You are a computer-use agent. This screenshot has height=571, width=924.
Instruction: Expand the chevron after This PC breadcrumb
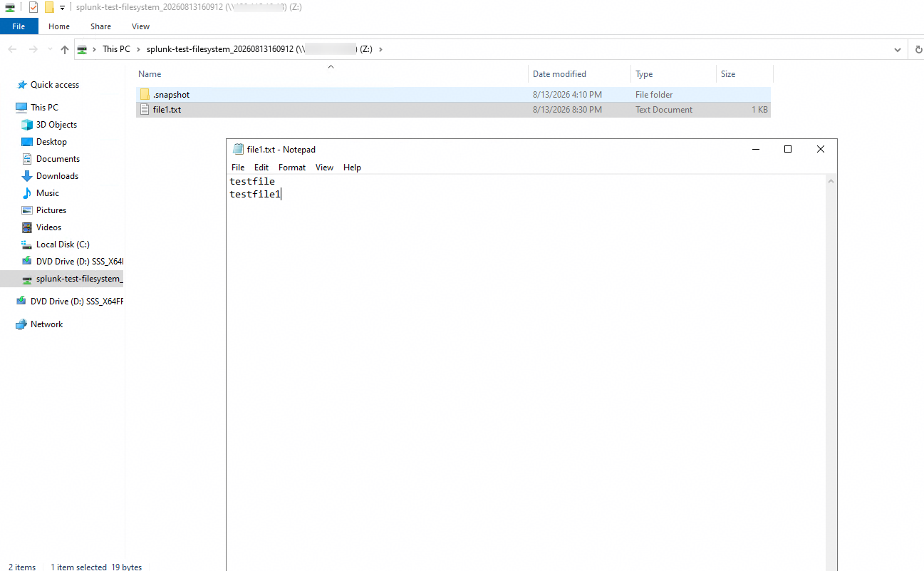(x=138, y=49)
